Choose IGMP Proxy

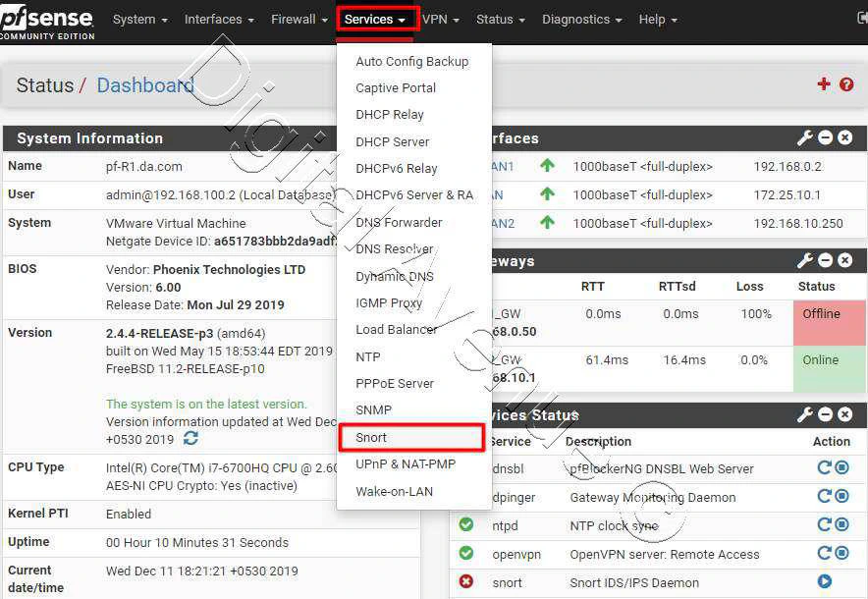pyautogui.click(x=413, y=302)
